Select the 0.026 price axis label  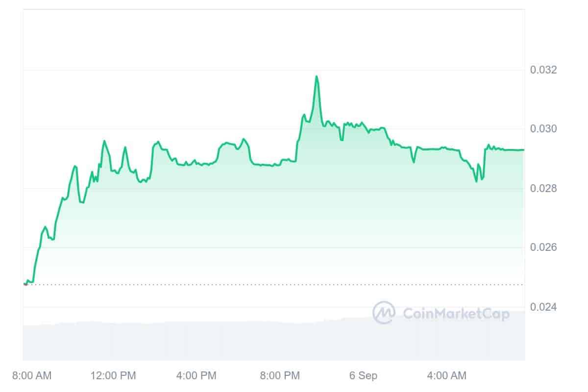pyautogui.click(x=543, y=247)
